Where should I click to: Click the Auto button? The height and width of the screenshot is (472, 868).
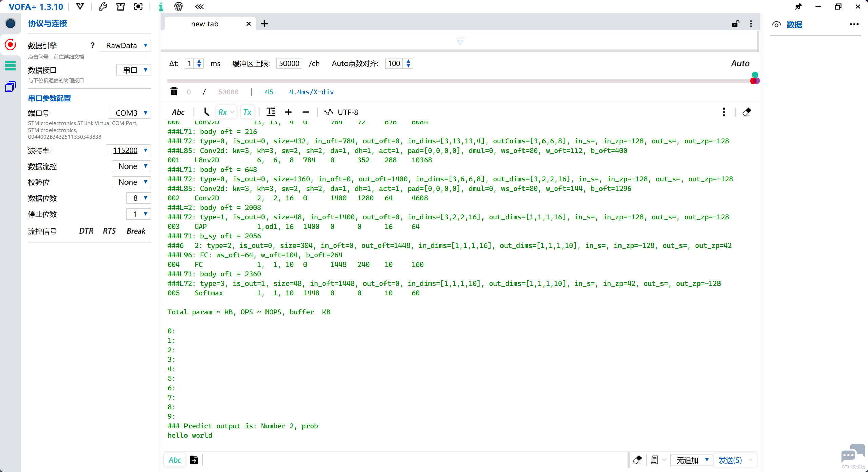(x=740, y=63)
